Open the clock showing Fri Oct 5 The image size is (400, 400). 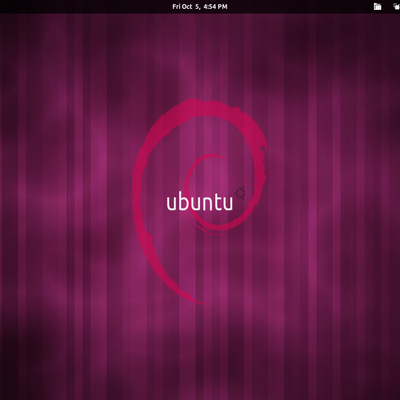coord(200,6)
